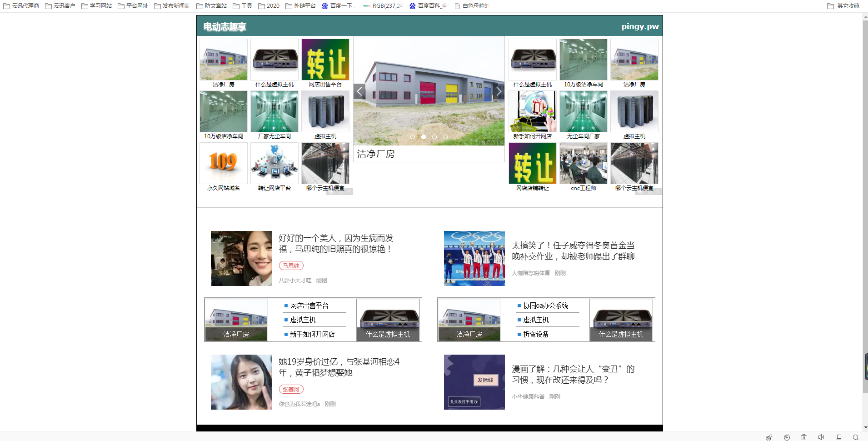Click the trash can icon in status bar
Image resolution: width=868 pixels, height=441 pixels.
[804, 437]
